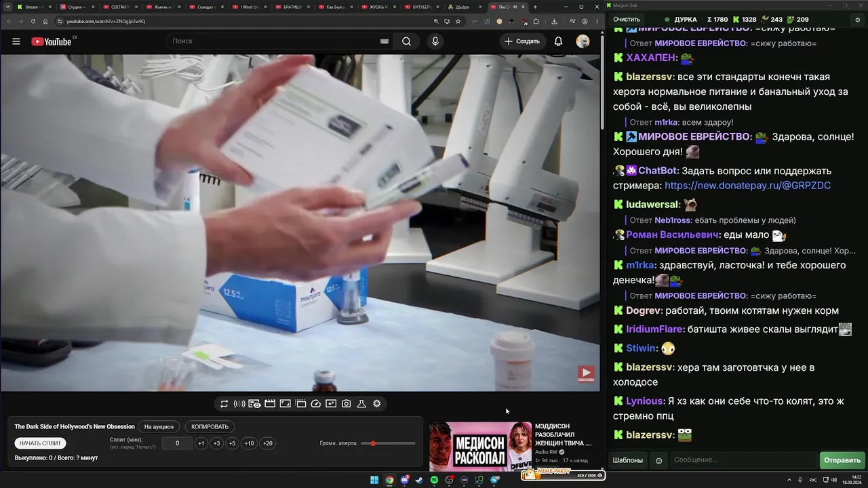
Task: Open the on-screen keyboard in search box
Action: [384, 41]
